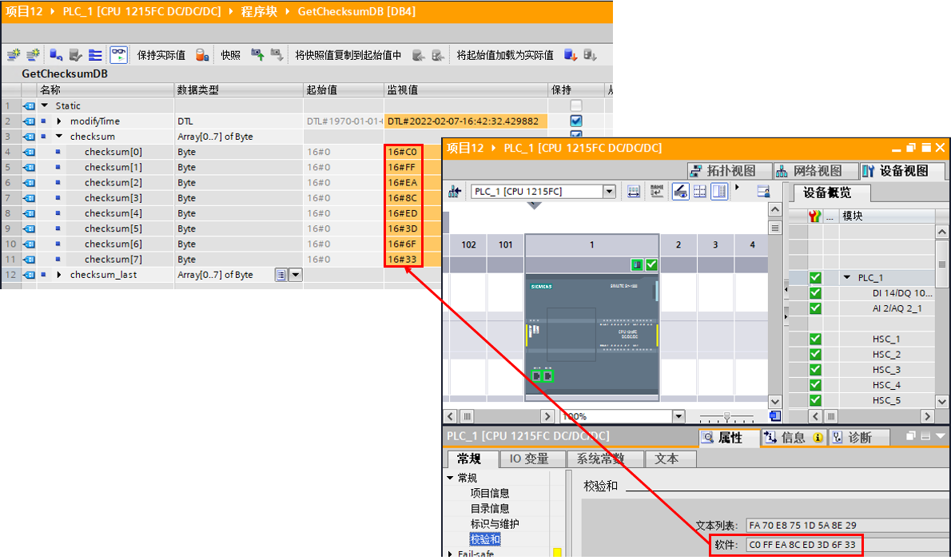This screenshot has width=951, height=560.
Task: Click the show module labels icon in device view
Action: [656, 192]
